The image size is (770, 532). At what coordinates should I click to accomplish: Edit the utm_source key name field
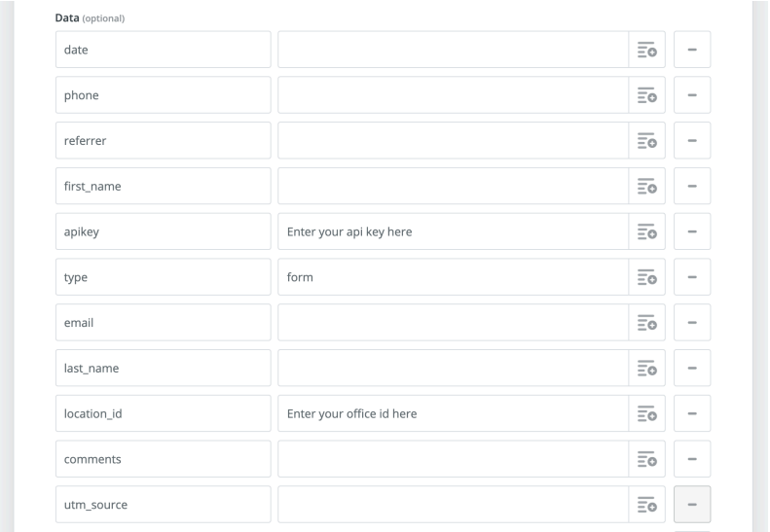(163, 505)
